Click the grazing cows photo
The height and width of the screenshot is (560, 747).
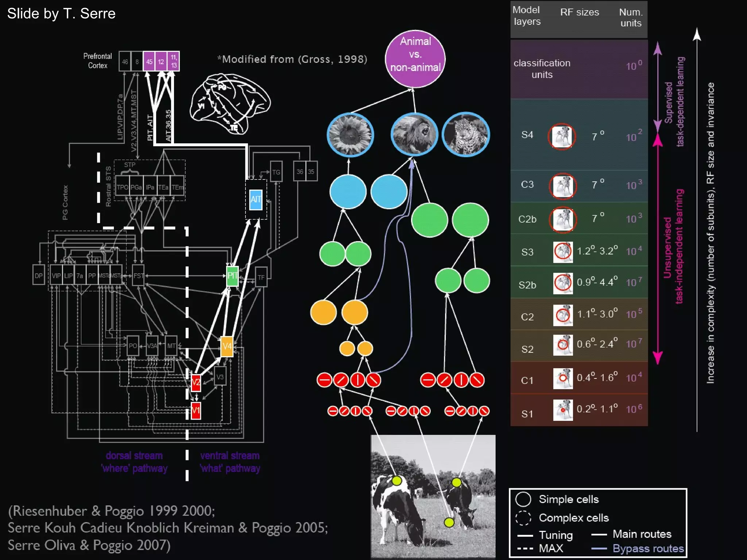(433, 496)
